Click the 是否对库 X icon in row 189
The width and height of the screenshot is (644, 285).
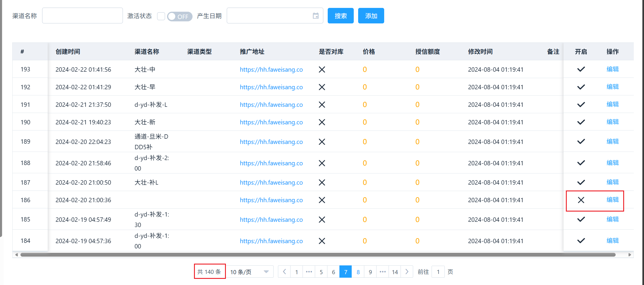(322, 142)
